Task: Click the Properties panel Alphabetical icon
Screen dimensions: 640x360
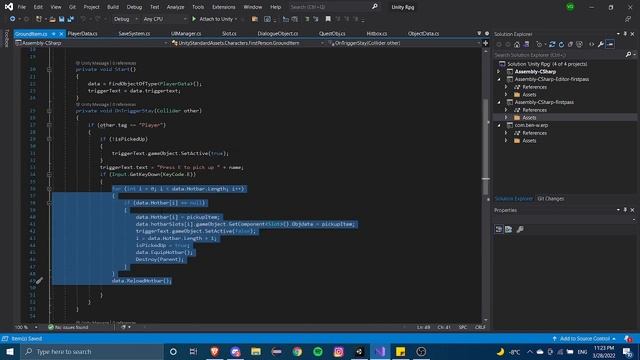Action: pos(509,229)
